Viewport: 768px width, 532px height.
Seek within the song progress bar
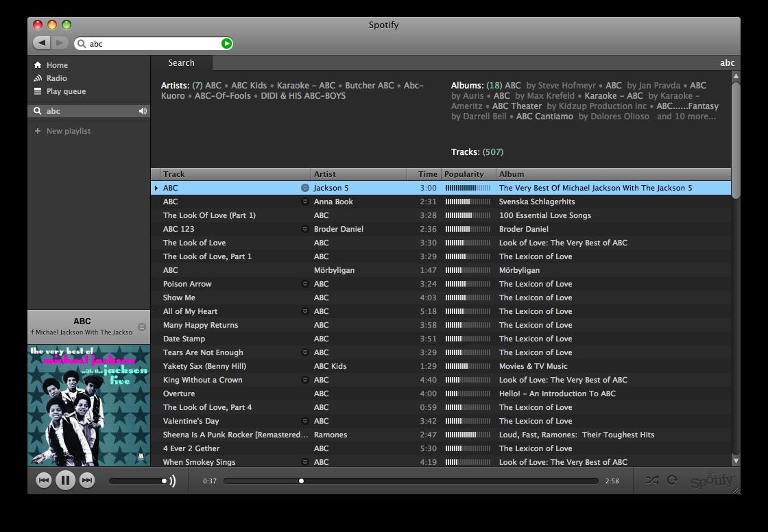pyautogui.click(x=411, y=481)
